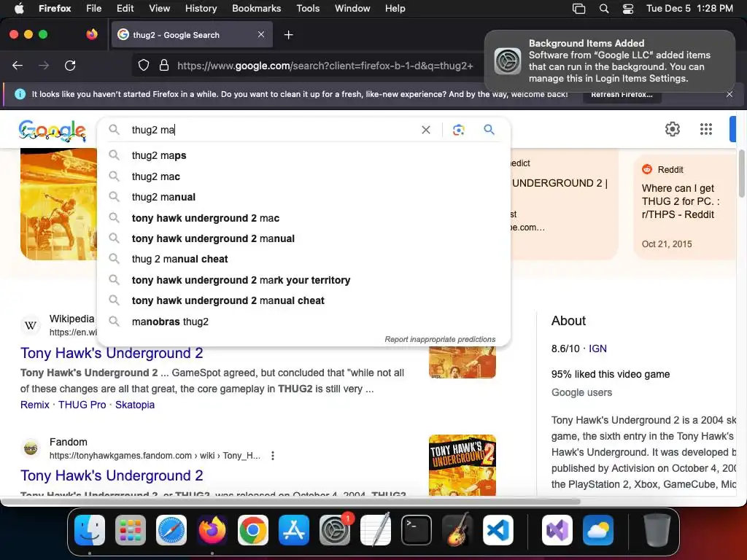This screenshot has width=747, height=560.
Task: Open the History menu
Action: (x=201, y=8)
